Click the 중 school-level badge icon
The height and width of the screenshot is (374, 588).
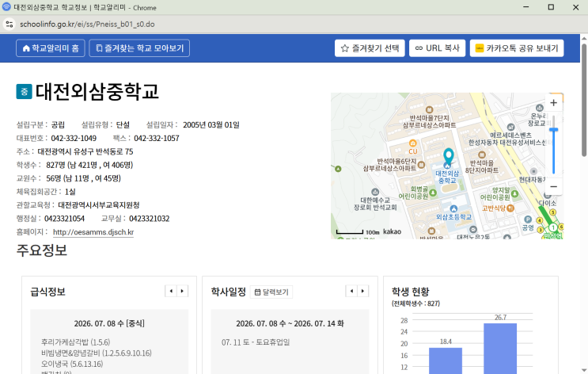pos(24,92)
